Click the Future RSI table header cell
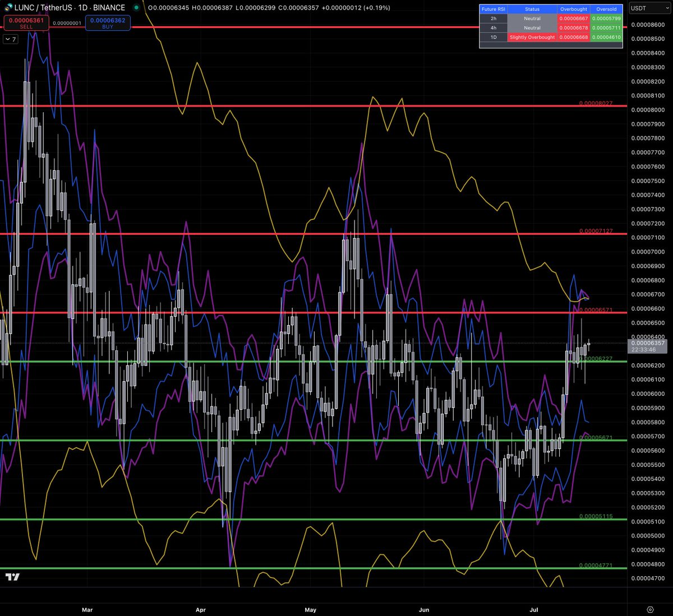This screenshot has width=673, height=616. coord(494,9)
